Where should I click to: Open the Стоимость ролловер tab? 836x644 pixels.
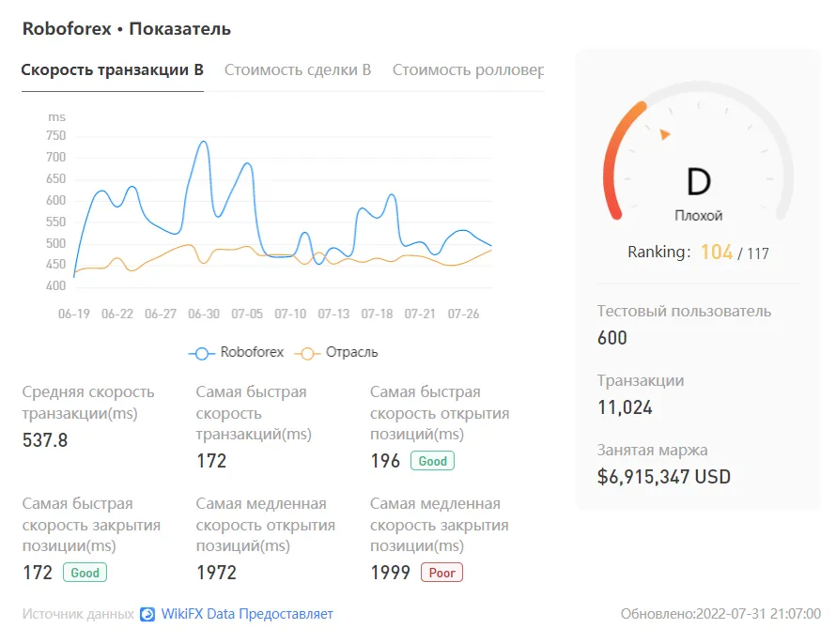[468, 70]
